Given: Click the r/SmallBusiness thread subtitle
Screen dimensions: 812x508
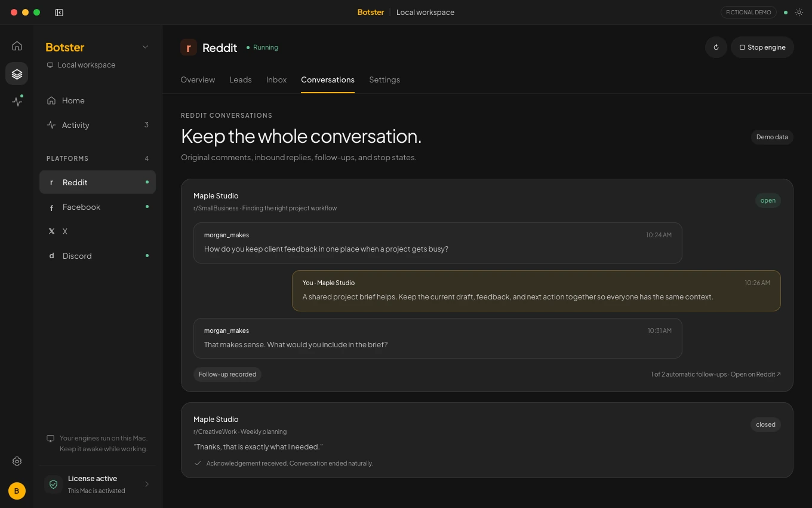Looking at the screenshot, I should (265, 208).
